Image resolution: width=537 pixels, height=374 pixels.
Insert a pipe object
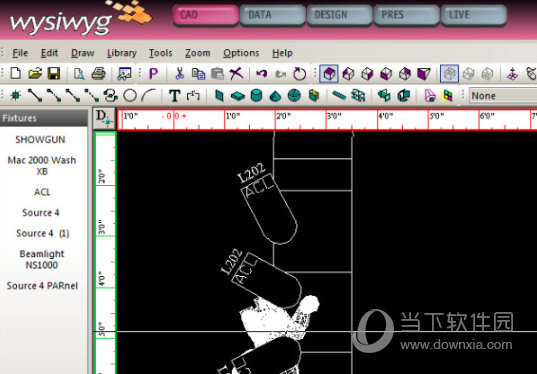pos(339,96)
